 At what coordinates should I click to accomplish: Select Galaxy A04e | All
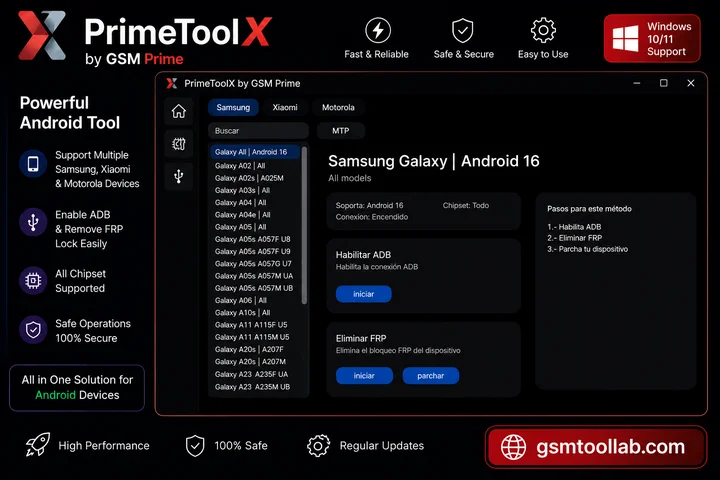(255, 215)
